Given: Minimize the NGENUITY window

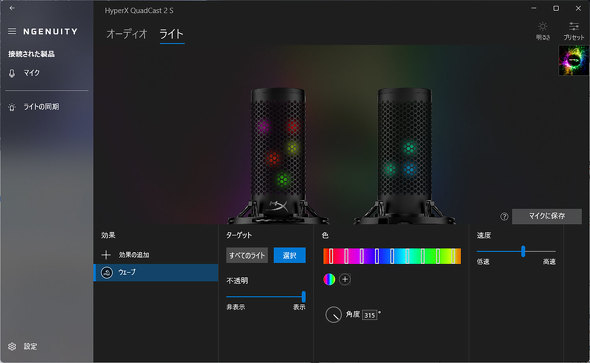Looking at the screenshot, I should click(x=534, y=8).
